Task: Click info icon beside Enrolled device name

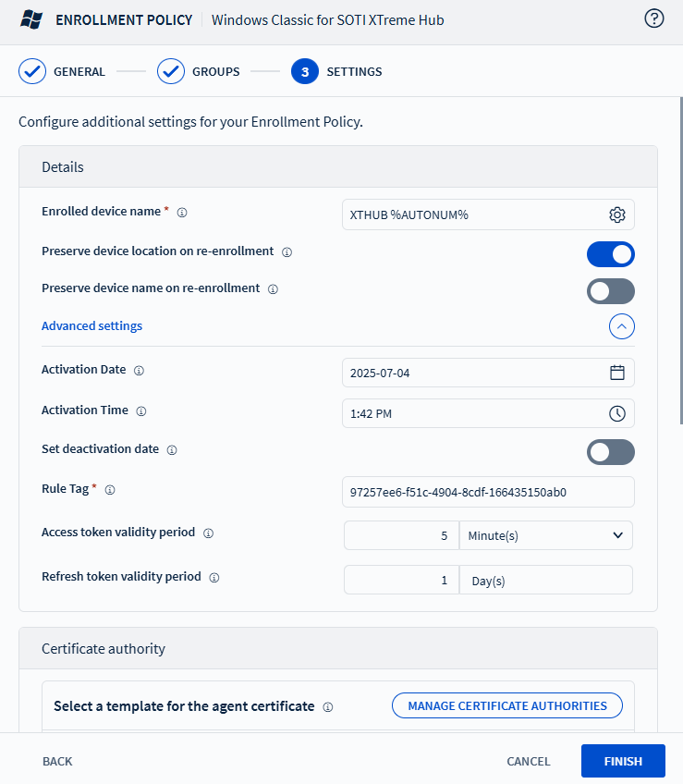Action: (182, 213)
